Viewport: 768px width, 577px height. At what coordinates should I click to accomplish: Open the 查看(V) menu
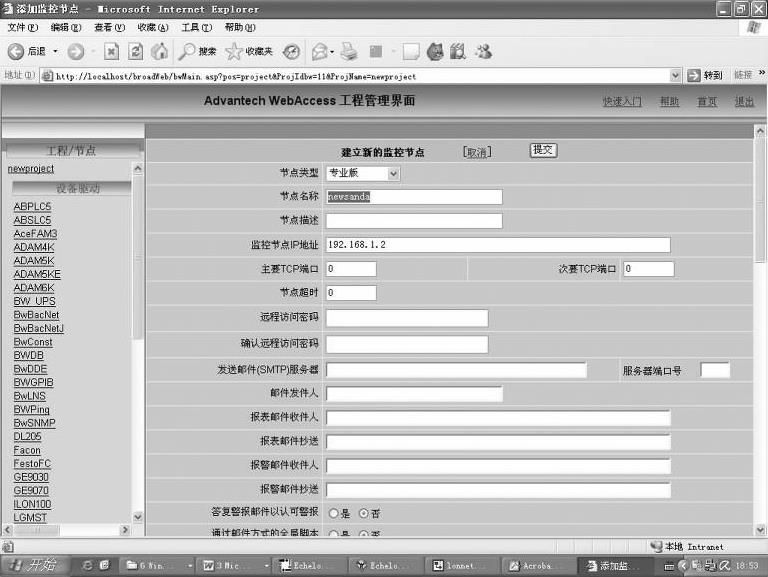(x=109, y=27)
